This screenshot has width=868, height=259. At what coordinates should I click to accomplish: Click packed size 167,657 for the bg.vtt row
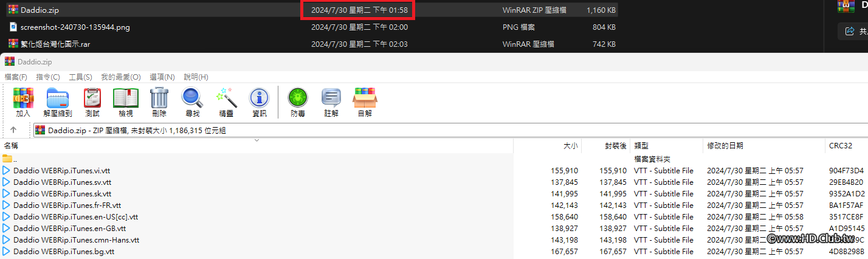point(613,251)
